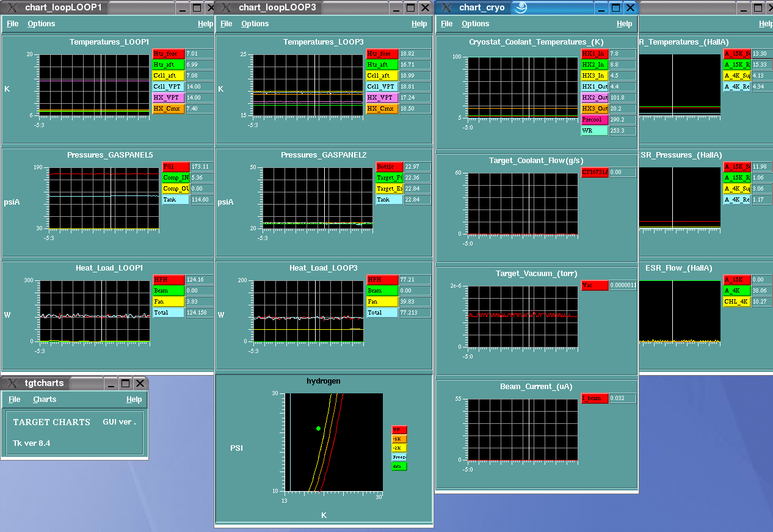
Task: Open Help menu in chart_loopLOOP3 window
Action: tap(419, 24)
